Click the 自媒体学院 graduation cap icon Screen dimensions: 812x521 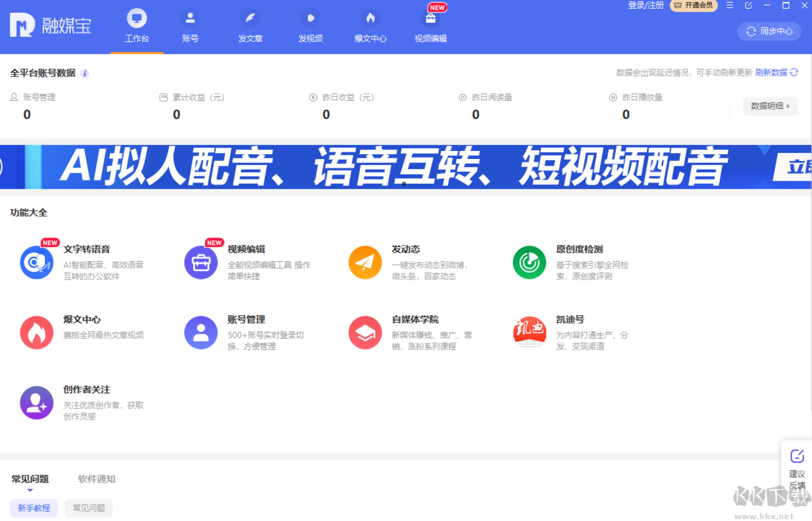[365, 332]
